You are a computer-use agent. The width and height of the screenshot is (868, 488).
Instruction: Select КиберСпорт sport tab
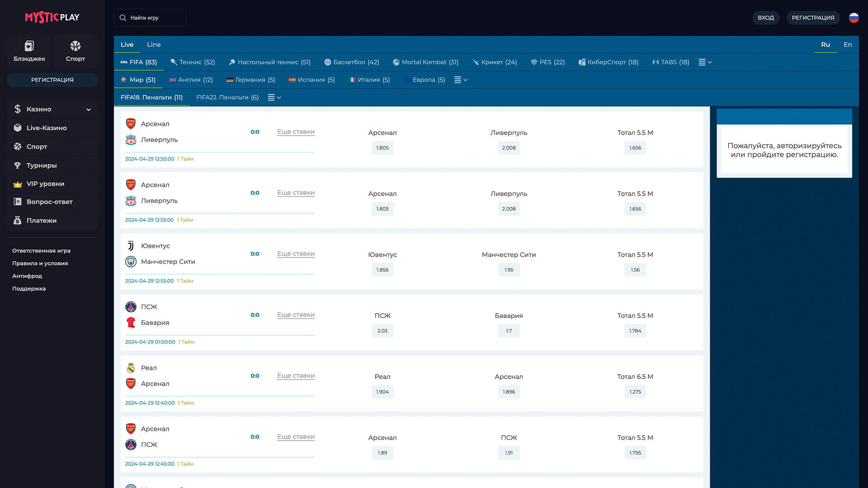(x=608, y=62)
